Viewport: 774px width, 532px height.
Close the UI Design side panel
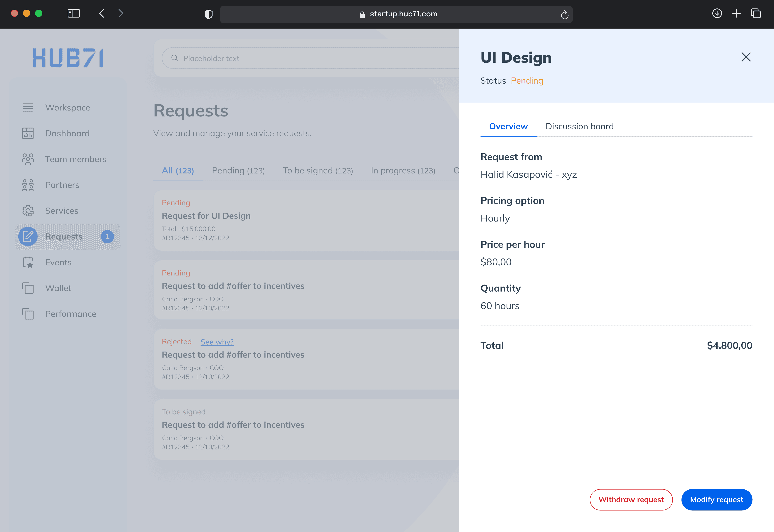click(x=746, y=57)
